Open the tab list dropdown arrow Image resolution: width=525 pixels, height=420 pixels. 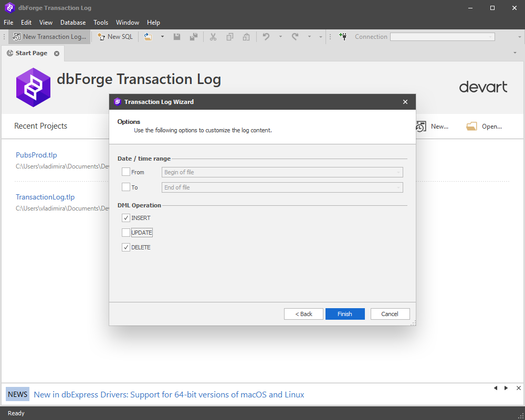[515, 53]
